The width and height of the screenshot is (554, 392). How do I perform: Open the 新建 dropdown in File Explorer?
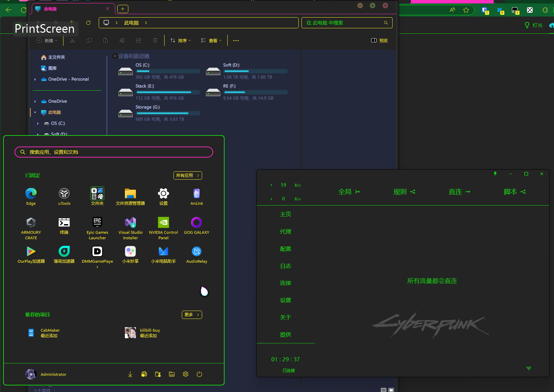click(x=47, y=41)
